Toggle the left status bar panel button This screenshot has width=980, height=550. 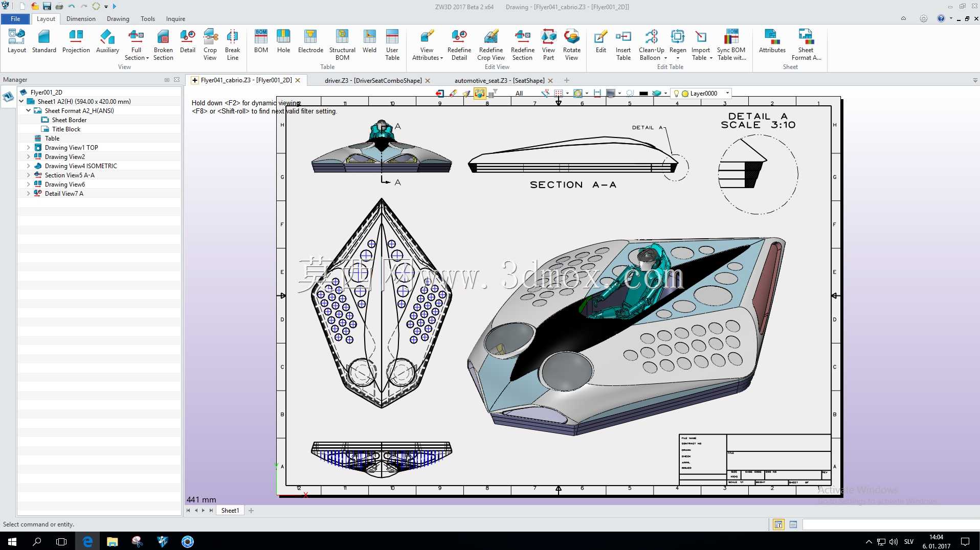778,524
